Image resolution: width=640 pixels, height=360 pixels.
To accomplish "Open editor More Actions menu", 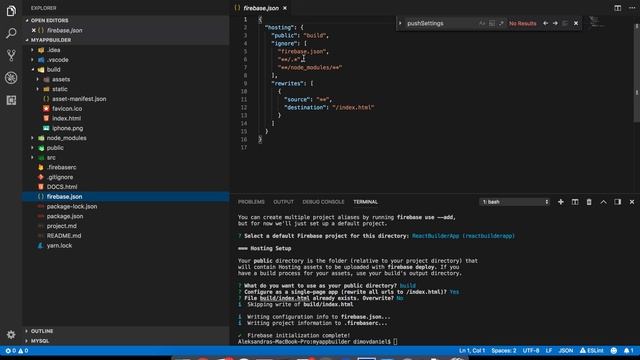I will click(x=632, y=8).
